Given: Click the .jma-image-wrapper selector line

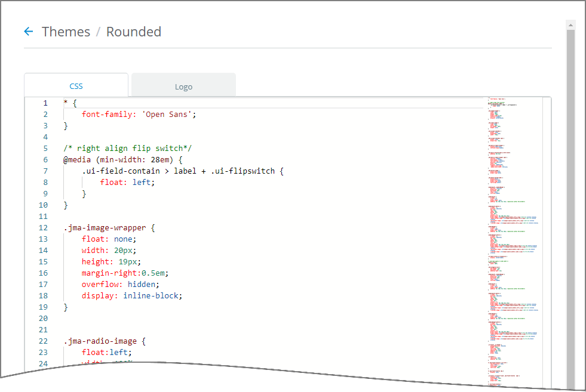Looking at the screenshot, I should [x=109, y=228].
